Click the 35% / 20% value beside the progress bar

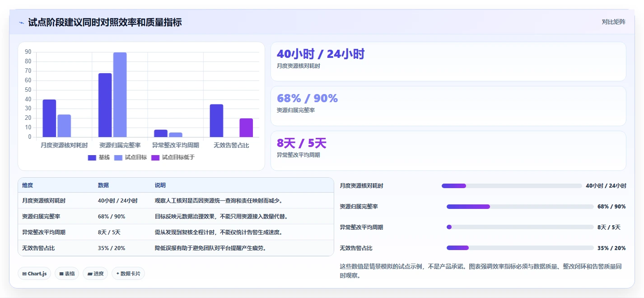(611, 248)
